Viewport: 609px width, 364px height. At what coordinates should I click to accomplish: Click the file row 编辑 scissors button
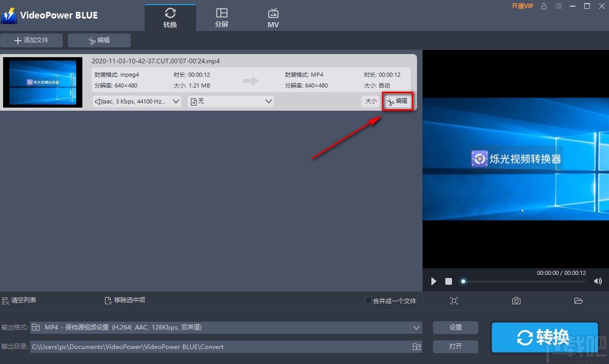tap(397, 101)
